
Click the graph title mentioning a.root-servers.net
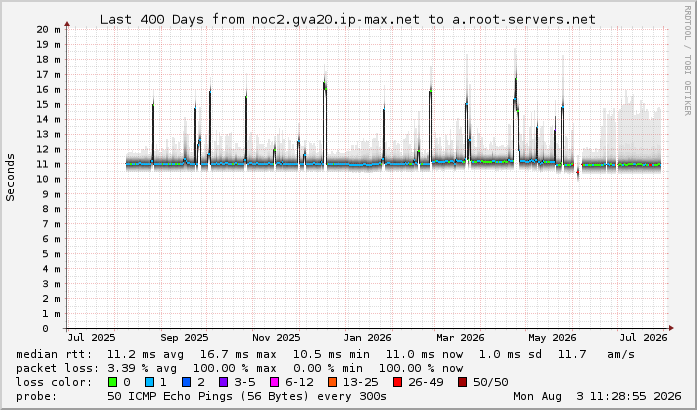348,20
